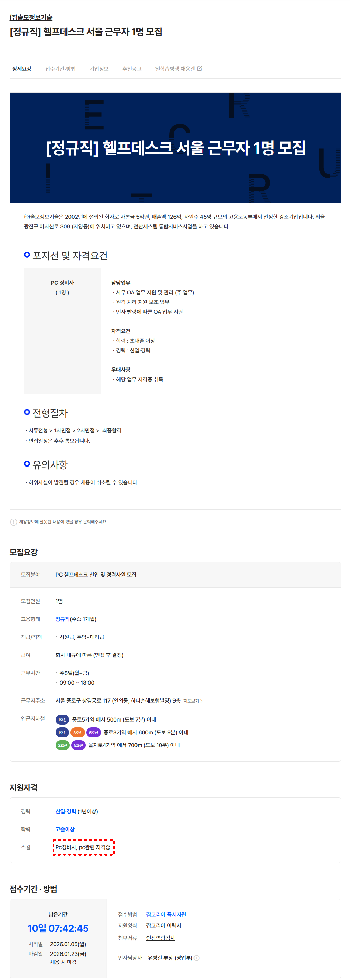Open the (주)솔모정보기술 company link
This screenshot has width=350, height=980.
(31, 18)
